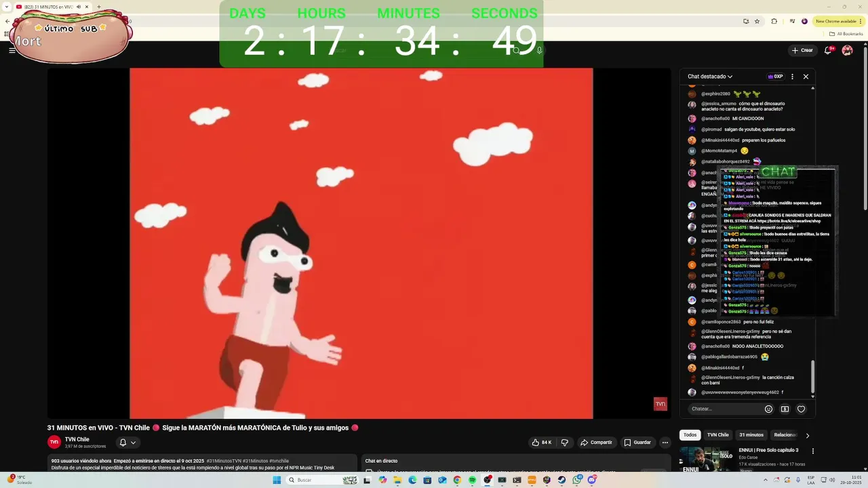Open Steam from the taskbar

click(x=561, y=480)
